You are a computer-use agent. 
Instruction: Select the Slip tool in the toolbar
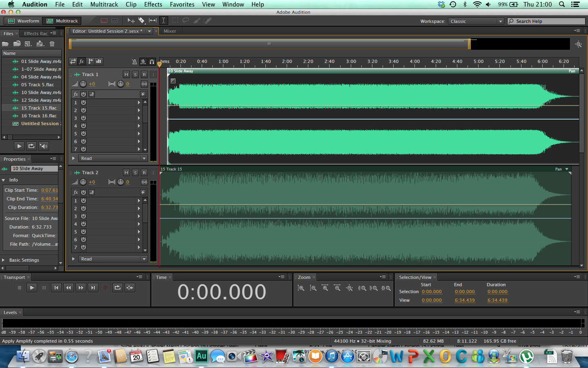click(152, 20)
